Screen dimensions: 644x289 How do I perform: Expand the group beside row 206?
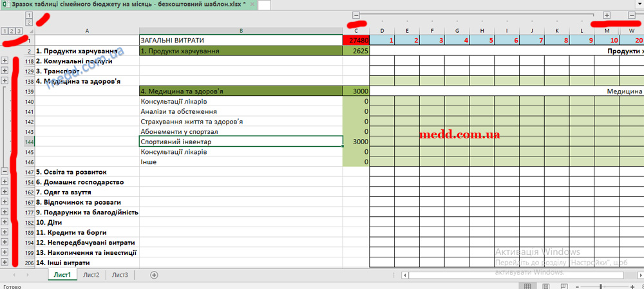[x=5, y=262]
